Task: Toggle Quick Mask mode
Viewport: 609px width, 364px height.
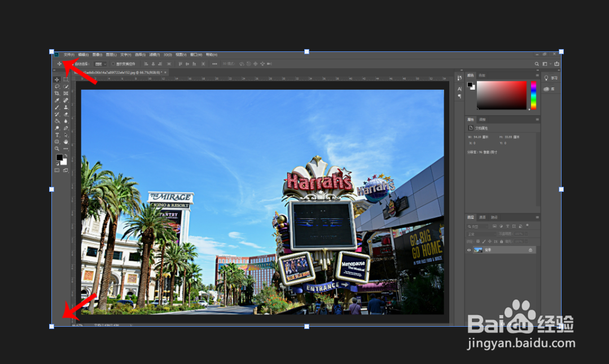Action: 57,170
